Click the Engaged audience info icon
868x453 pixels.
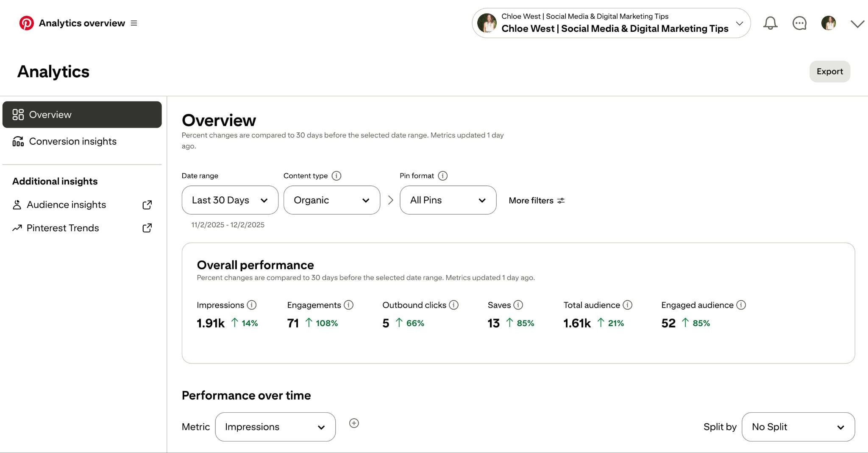pos(741,305)
